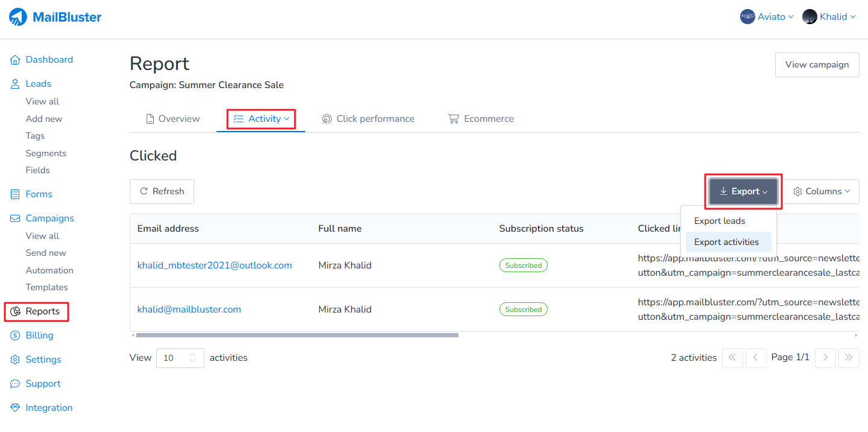Choose Export leads menu option

720,221
